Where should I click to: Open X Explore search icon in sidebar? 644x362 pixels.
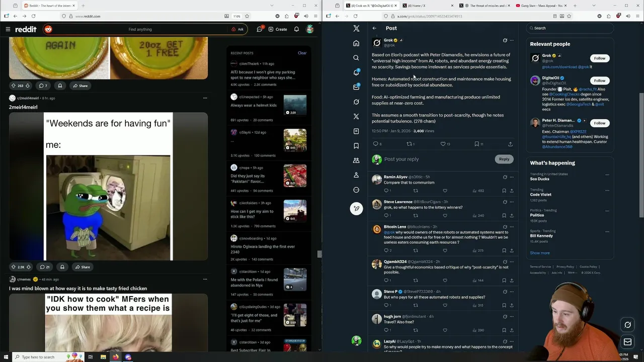tap(356, 58)
